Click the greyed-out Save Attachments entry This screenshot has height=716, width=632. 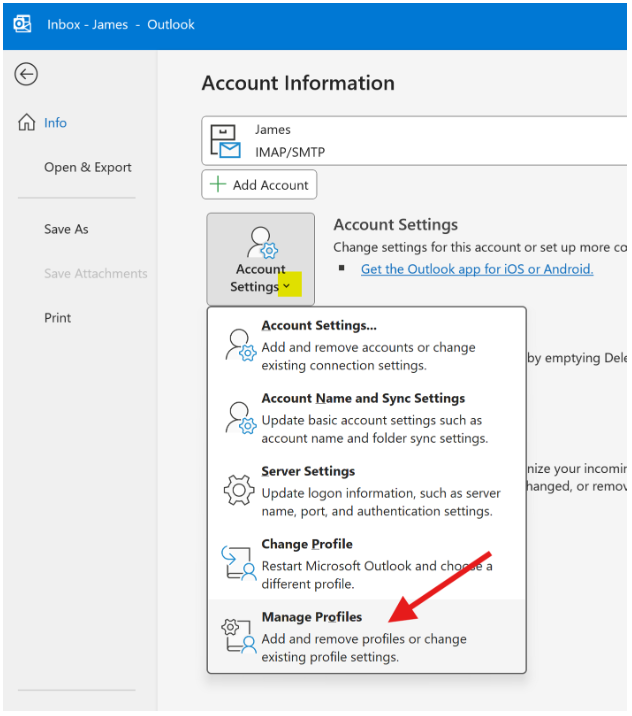pyautogui.click(x=95, y=274)
